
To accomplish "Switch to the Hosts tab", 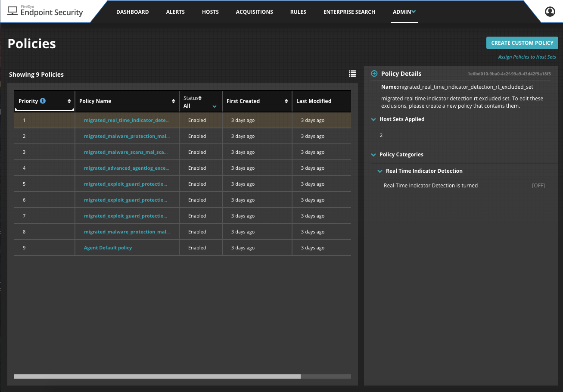I will click(210, 12).
